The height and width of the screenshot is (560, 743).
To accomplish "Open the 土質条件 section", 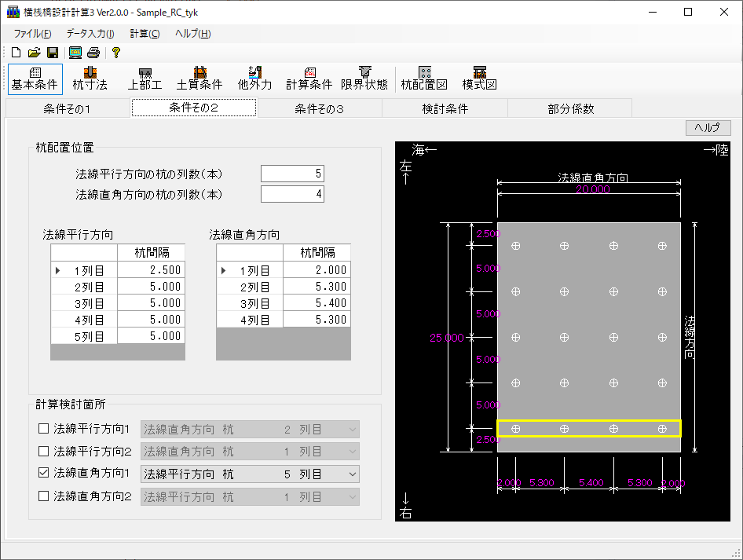I will [x=199, y=79].
